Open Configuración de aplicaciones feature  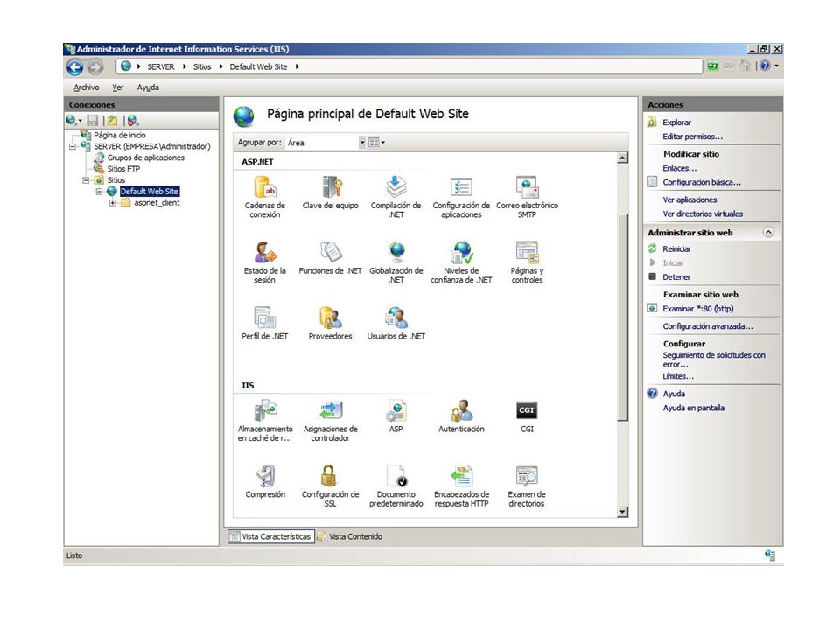click(x=461, y=197)
